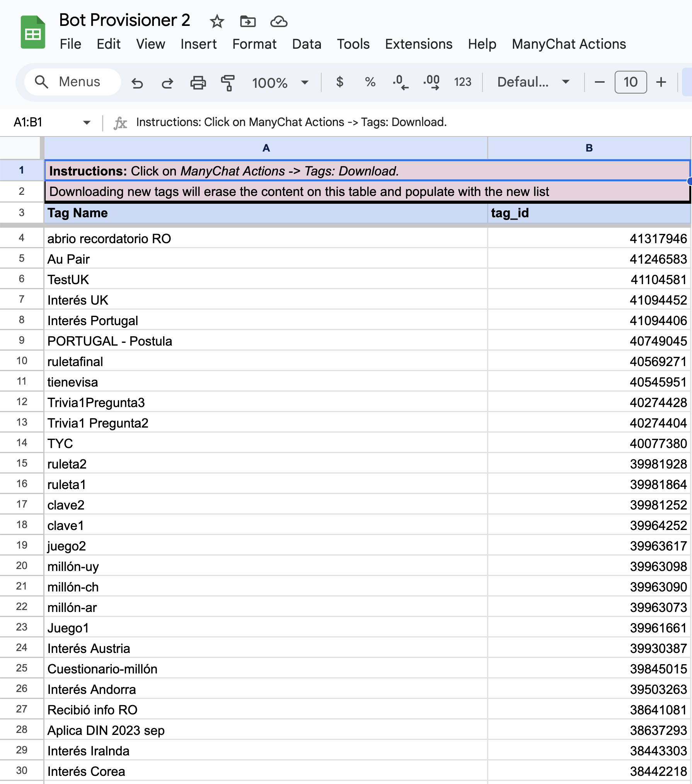The image size is (692, 784).
Task: Decrease font size with minus button
Action: (x=599, y=82)
